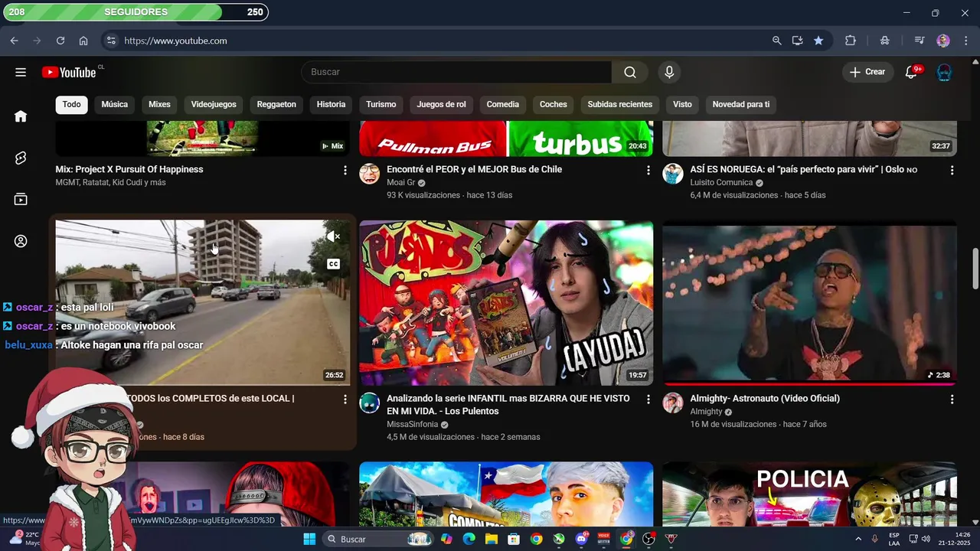Select the Reggaeton filter chip
The height and width of the screenshot is (551, 980).
(276, 104)
